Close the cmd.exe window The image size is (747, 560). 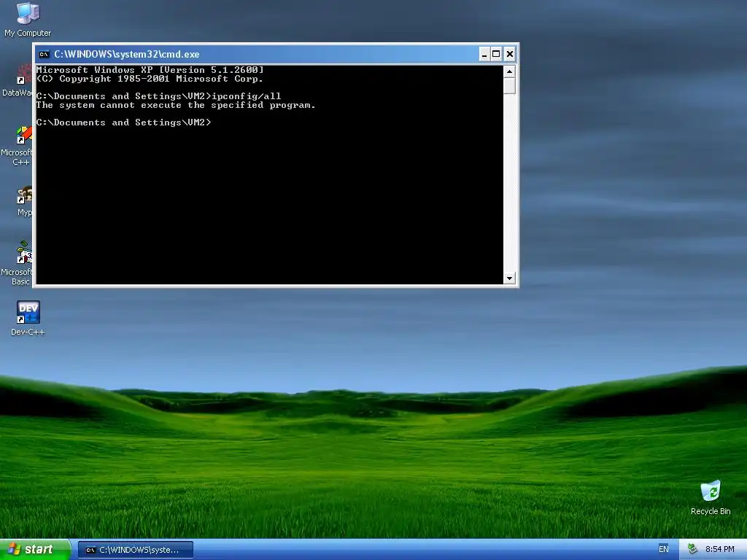point(509,54)
